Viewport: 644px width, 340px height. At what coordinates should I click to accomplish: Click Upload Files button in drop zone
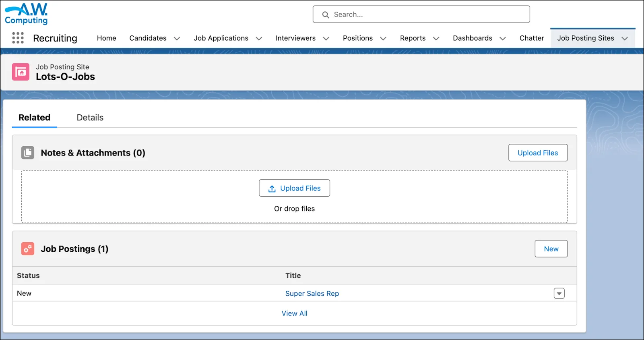[294, 188]
